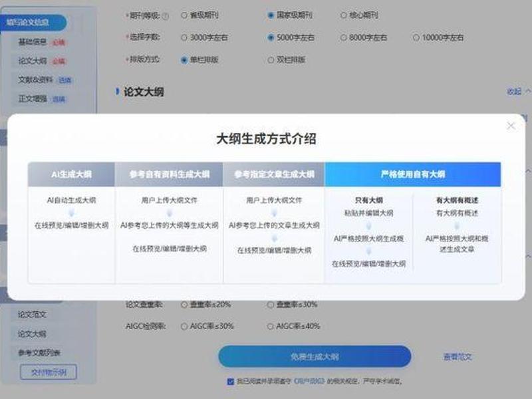Click the 论文大纲 section heading

pos(144,92)
